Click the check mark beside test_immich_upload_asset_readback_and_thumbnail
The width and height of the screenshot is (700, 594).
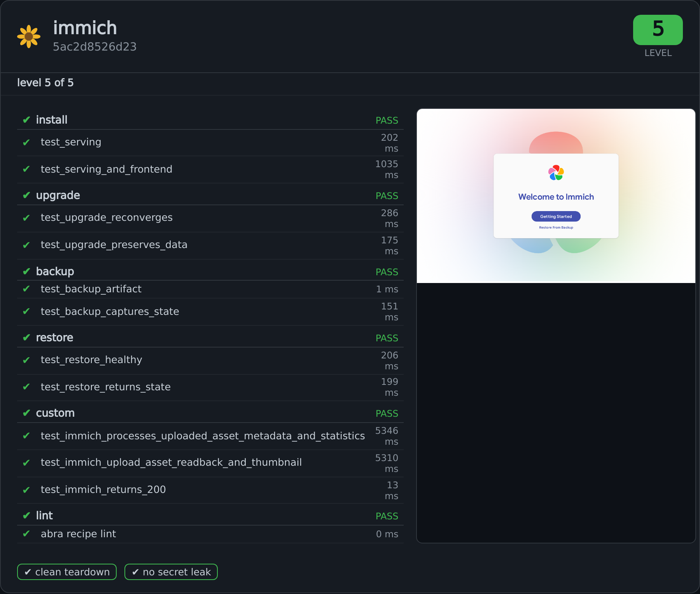pyautogui.click(x=26, y=463)
